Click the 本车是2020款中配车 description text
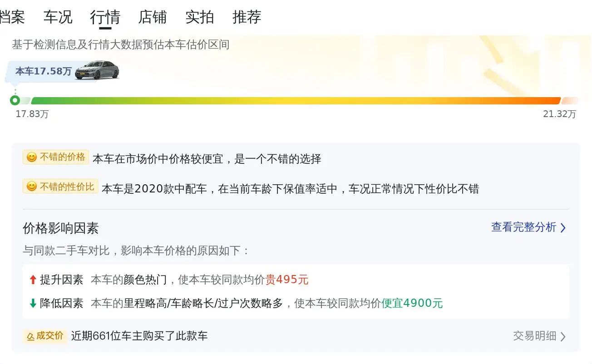 coord(291,188)
